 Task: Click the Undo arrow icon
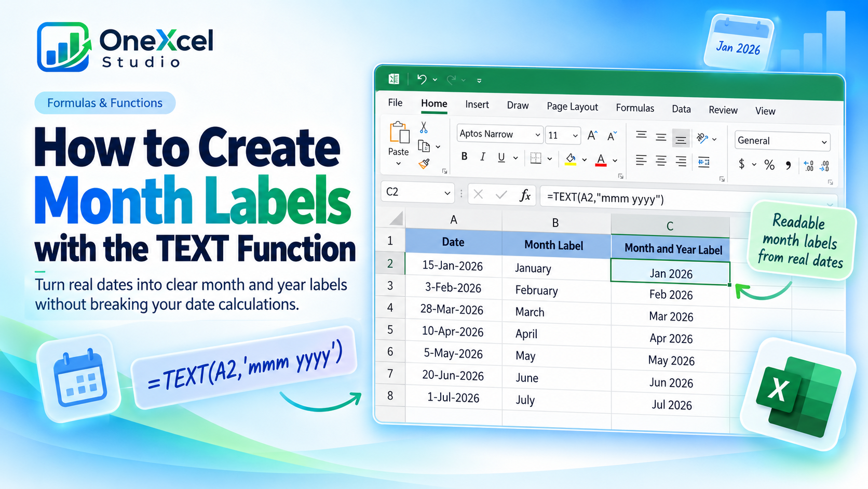[x=422, y=80]
